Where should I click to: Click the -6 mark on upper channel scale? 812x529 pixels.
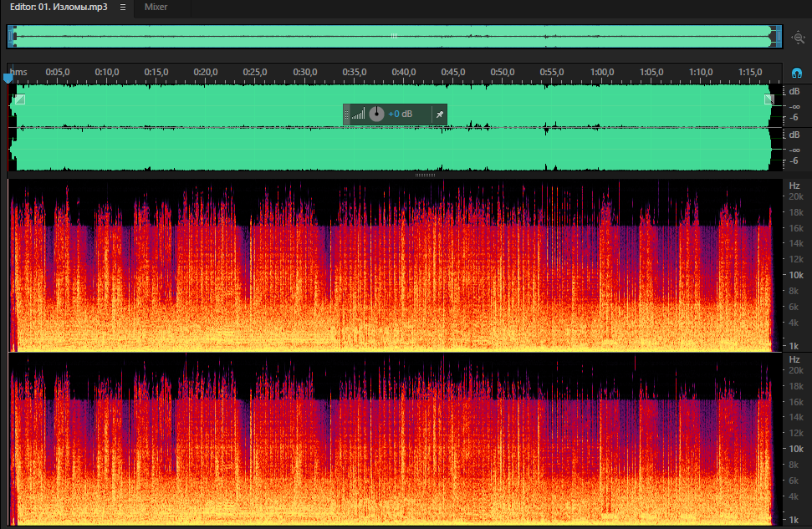click(794, 118)
